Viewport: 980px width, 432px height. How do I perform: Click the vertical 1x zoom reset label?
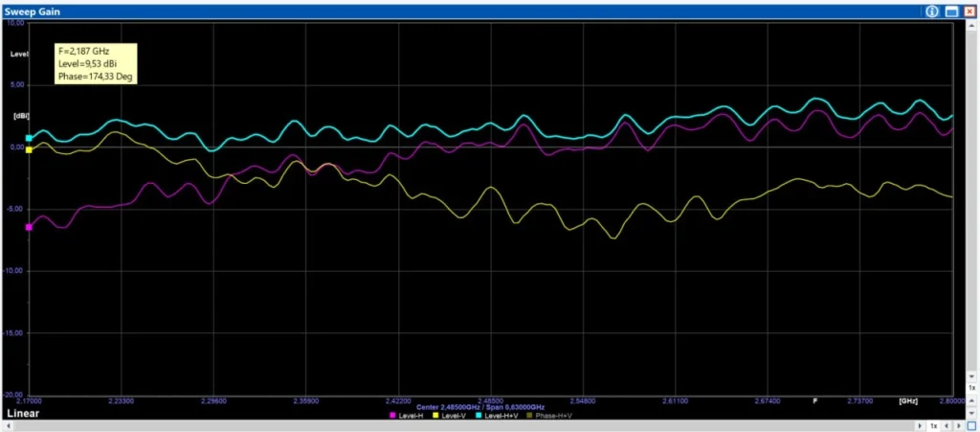972,388
